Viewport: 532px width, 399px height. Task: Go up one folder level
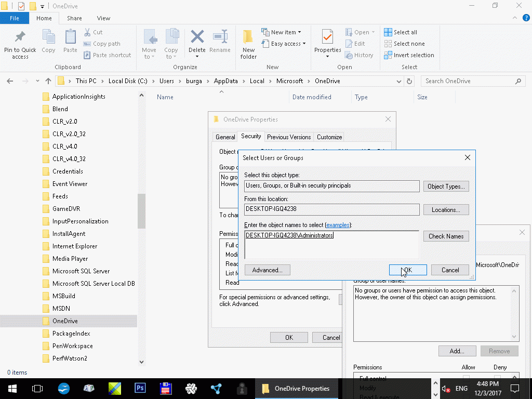[x=48, y=81]
